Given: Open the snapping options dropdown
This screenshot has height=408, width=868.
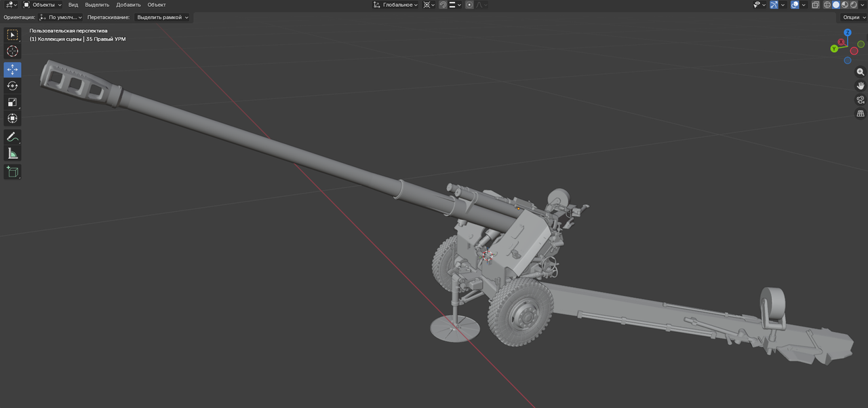Looking at the screenshot, I should point(455,5).
